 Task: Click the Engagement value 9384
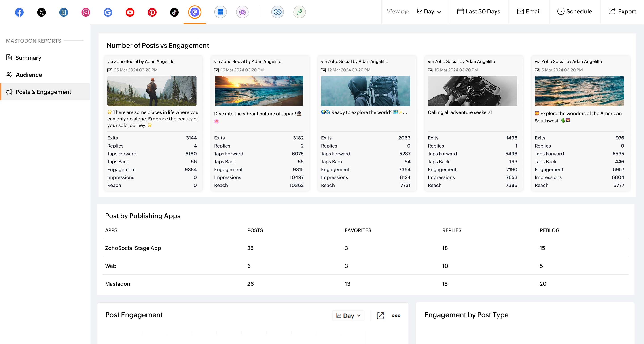point(191,169)
